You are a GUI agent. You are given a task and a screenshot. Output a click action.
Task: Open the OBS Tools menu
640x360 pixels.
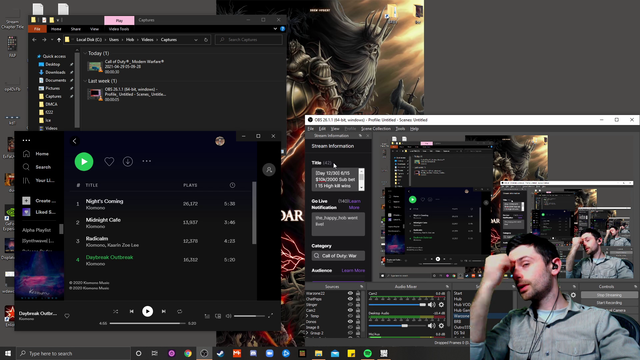(x=400, y=129)
